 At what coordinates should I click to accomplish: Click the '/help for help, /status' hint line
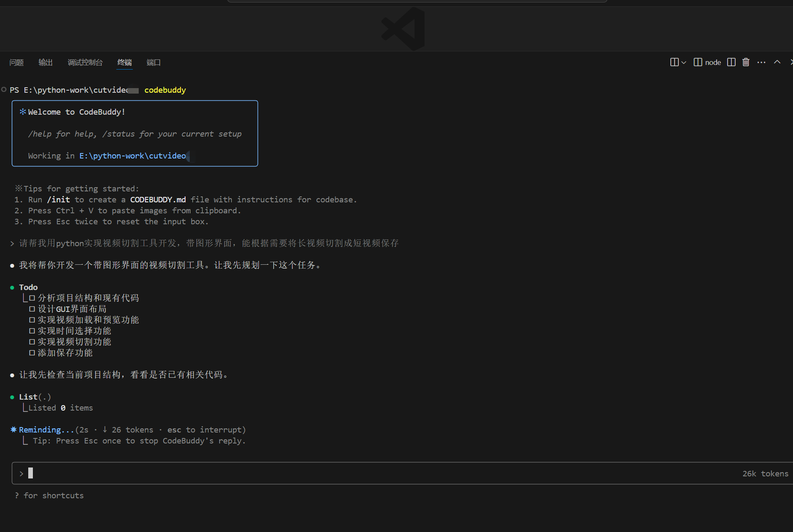tap(135, 134)
